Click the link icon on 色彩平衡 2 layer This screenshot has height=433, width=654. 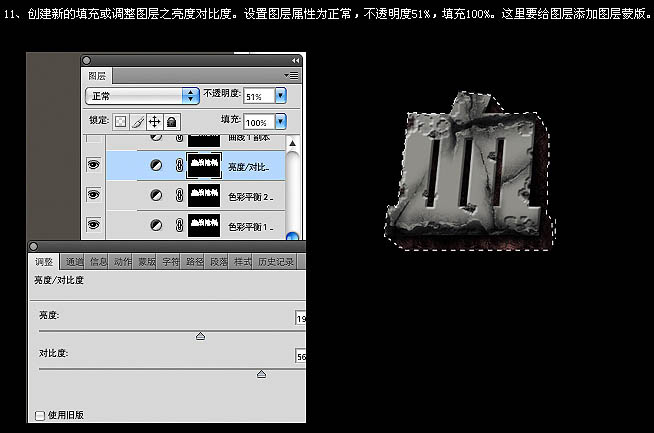pyautogui.click(x=179, y=195)
